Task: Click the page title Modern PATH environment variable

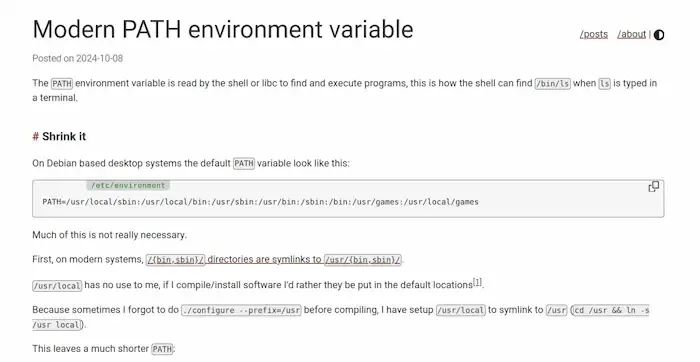Action: click(x=223, y=29)
